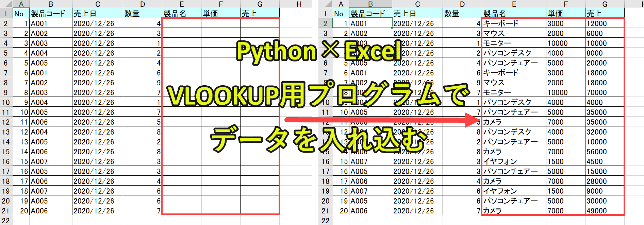The width and height of the screenshot is (644, 225).
Task: Click A002 cell in row 8 of left sheet
Action: coord(51,83)
